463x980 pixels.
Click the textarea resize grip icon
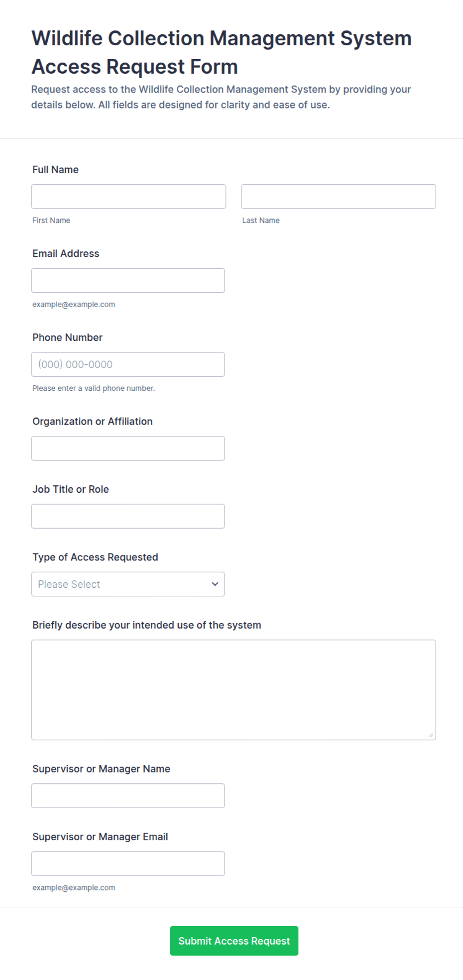(431, 735)
